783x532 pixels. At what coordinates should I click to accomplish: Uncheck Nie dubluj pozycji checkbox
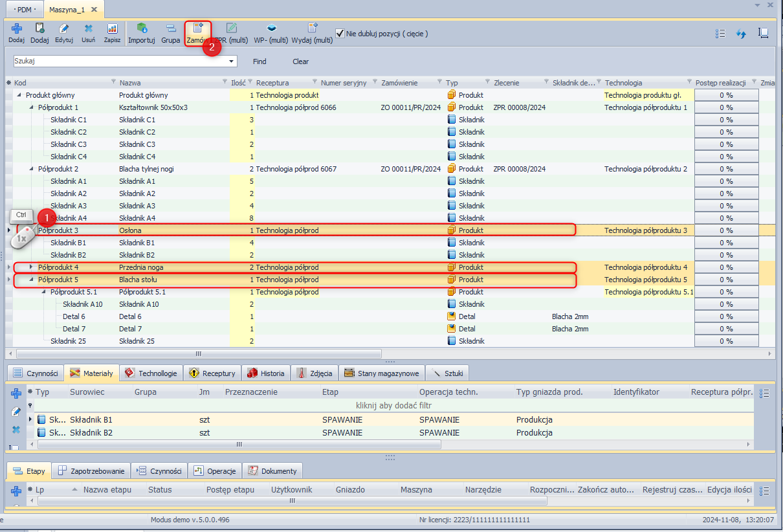point(340,33)
